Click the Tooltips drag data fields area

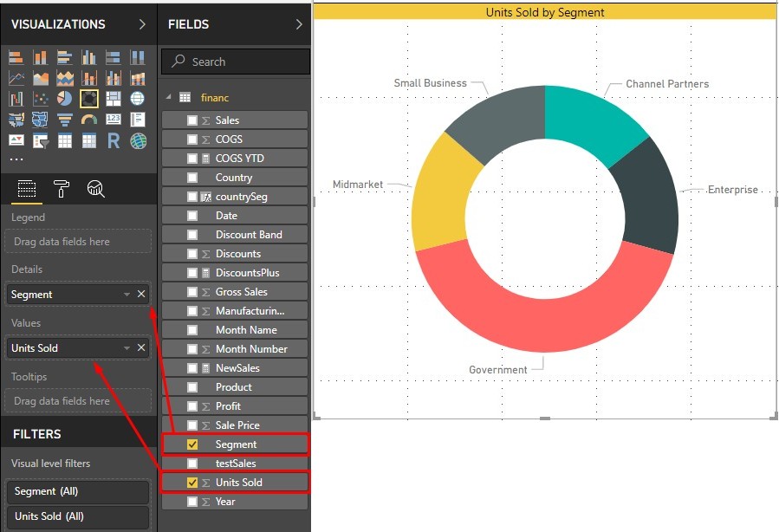pos(78,401)
